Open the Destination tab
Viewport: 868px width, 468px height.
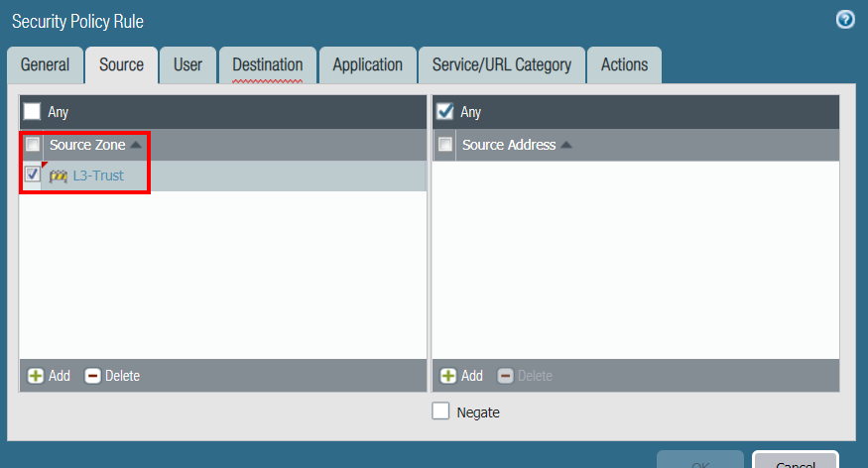point(267,64)
